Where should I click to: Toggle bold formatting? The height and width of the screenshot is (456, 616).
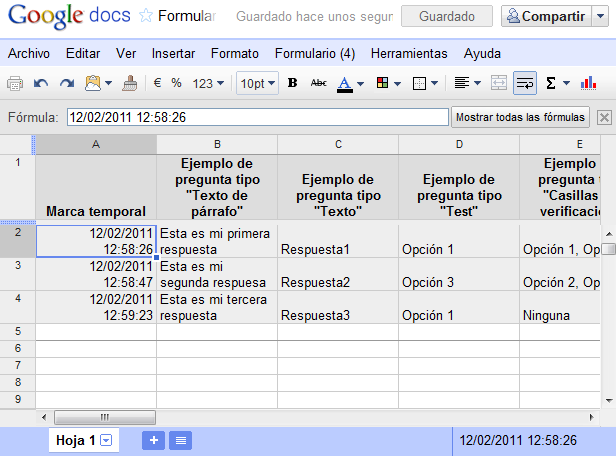click(292, 83)
